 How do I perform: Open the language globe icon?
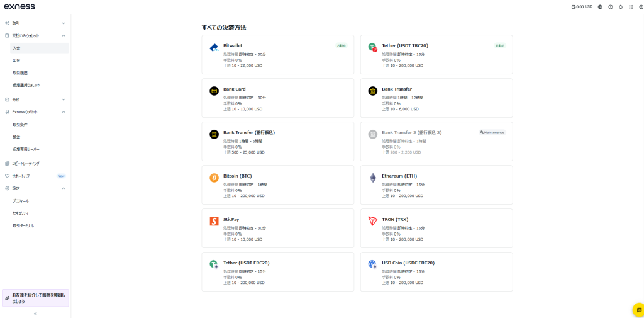pyautogui.click(x=600, y=6)
